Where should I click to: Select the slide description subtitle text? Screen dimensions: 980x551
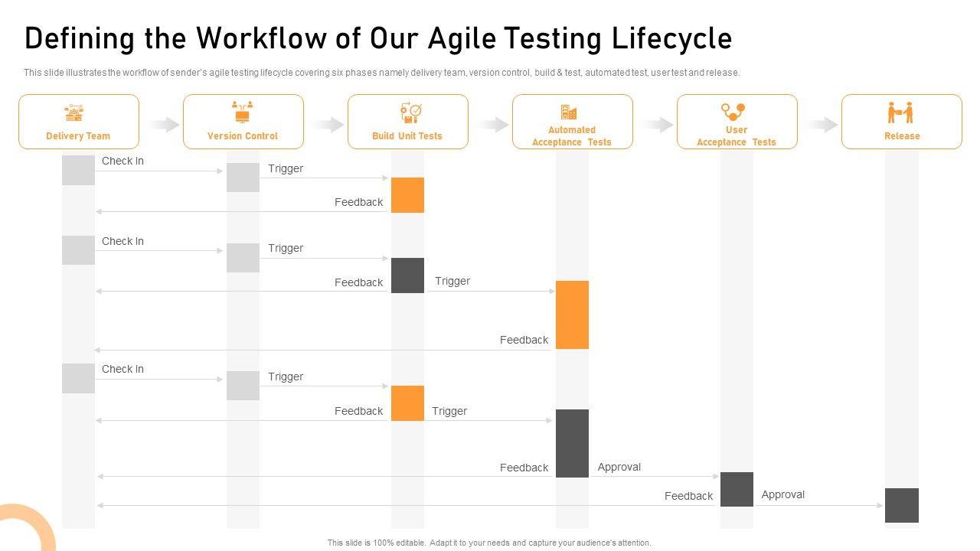tap(381, 73)
